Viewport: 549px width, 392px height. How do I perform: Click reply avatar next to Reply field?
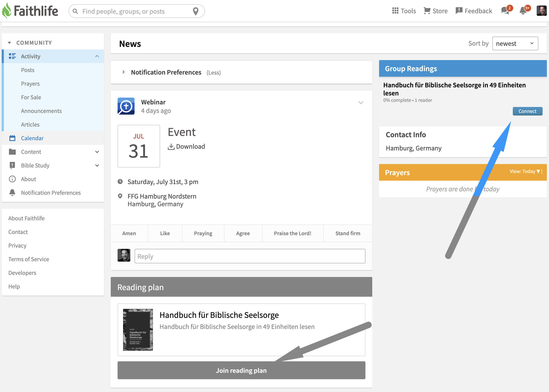(x=124, y=255)
